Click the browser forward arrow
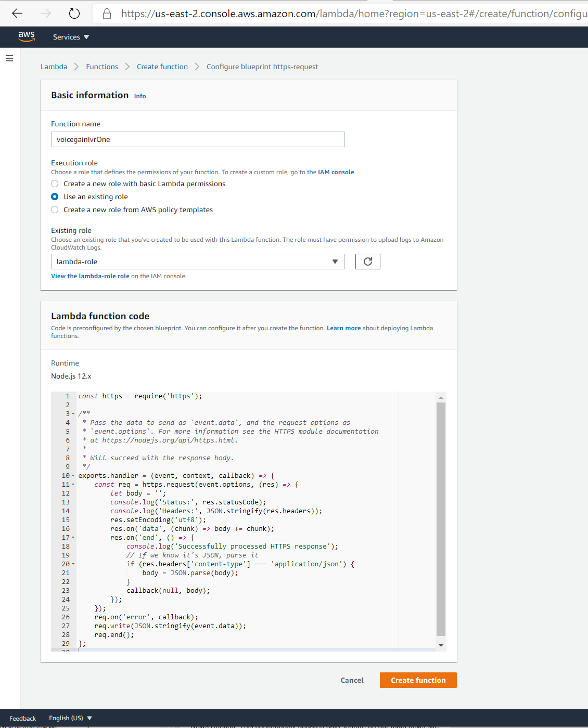 click(46, 14)
